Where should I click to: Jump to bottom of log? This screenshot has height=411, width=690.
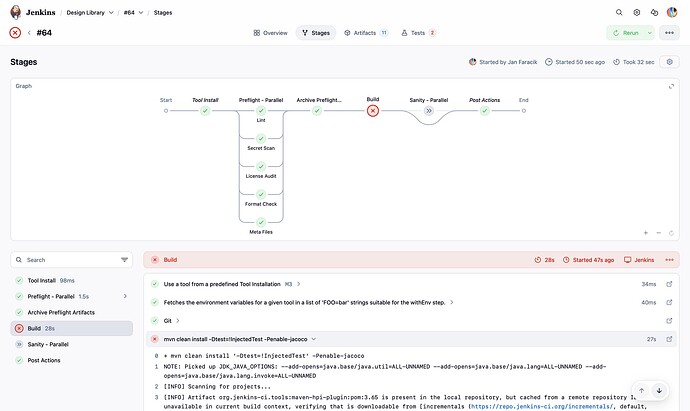click(659, 390)
